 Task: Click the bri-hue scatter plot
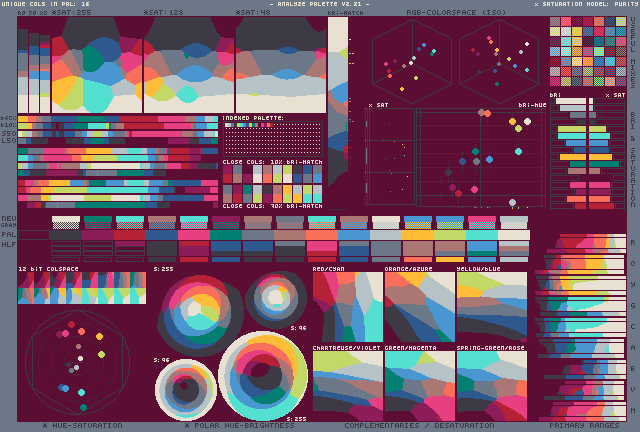click(481, 158)
